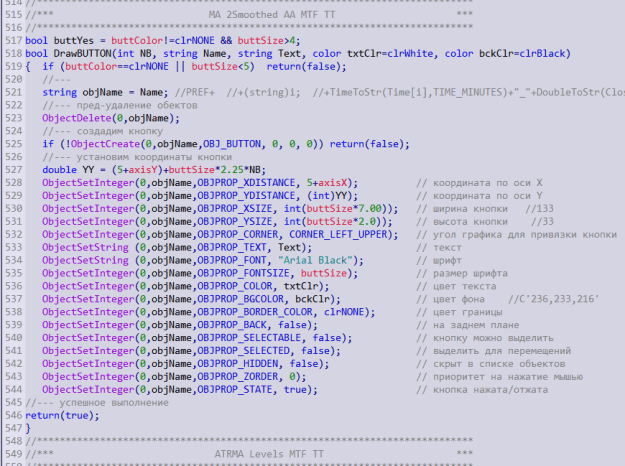The width and height of the screenshot is (625, 466).
Task: Click on 'string objName = Name;' statement
Action: [x=105, y=92]
